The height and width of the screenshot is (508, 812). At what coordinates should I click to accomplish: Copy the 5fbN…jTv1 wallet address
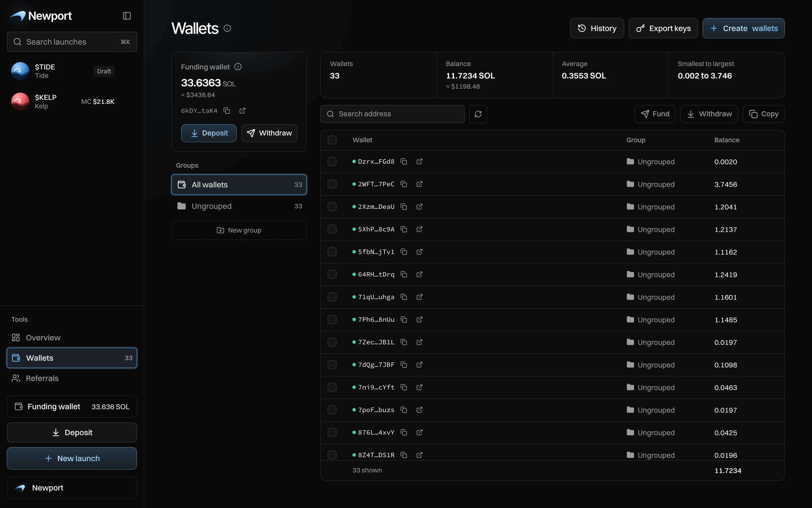pyautogui.click(x=404, y=252)
